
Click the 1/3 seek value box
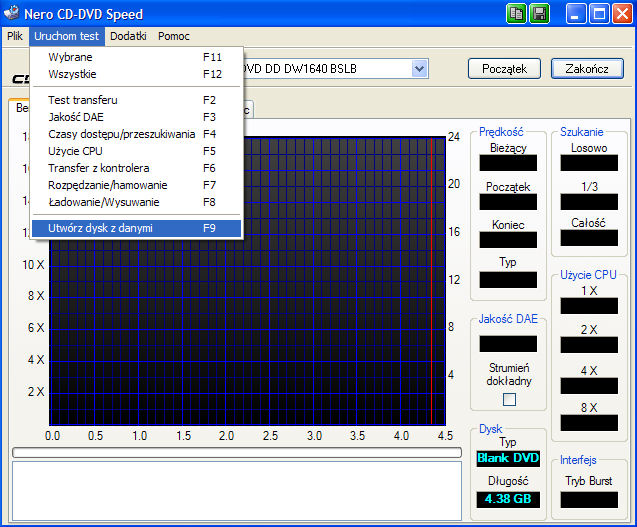589,202
